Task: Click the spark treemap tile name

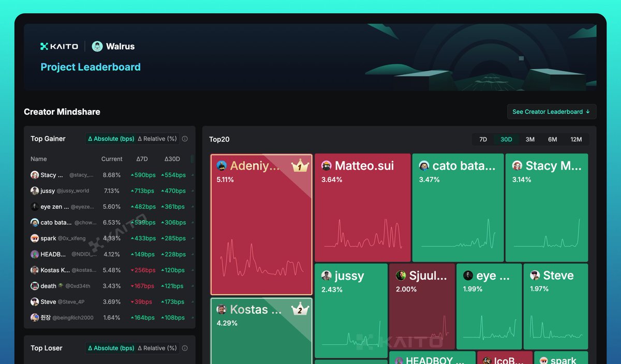Action: tap(564, 360)
